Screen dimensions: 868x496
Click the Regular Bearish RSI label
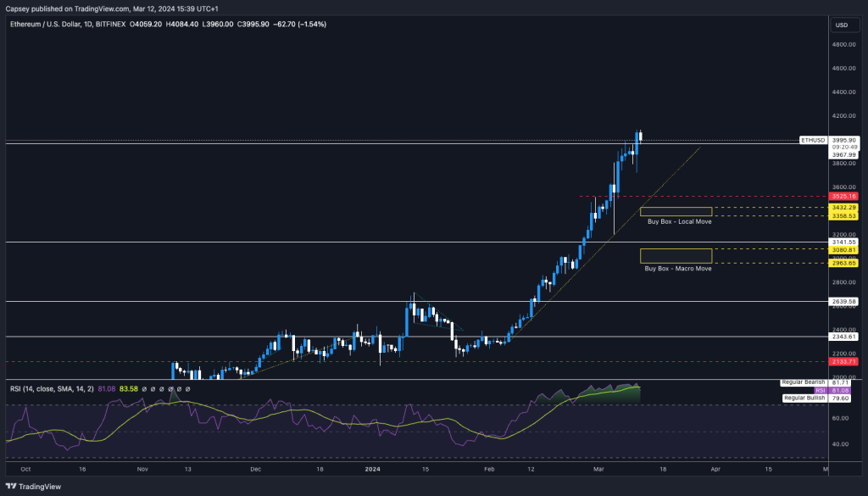804,382
